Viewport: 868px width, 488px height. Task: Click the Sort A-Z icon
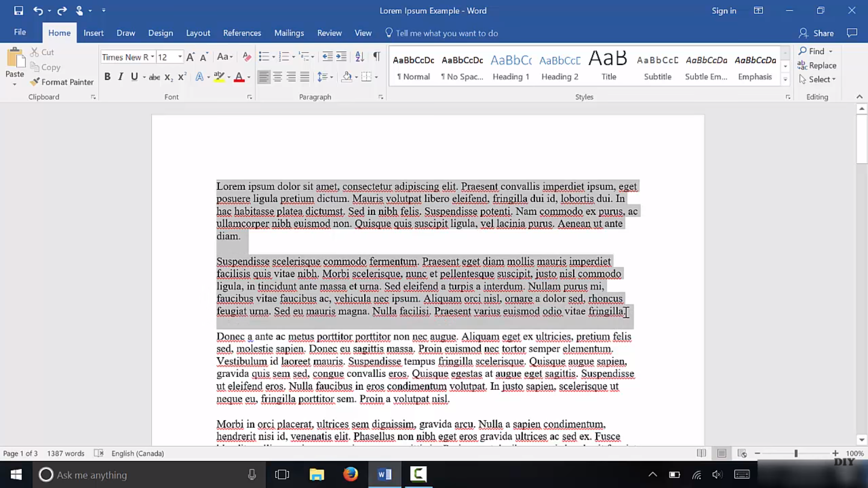point(359,57)
